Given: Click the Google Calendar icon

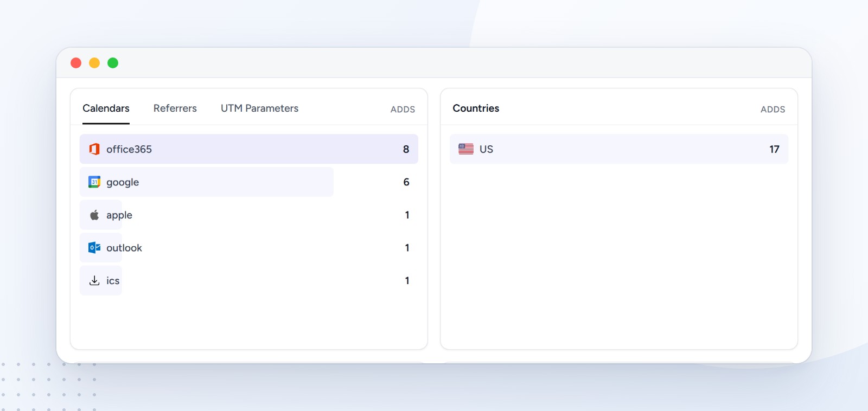Looking at the screenshot, I should pyautogui.click(x=94, y=182).
